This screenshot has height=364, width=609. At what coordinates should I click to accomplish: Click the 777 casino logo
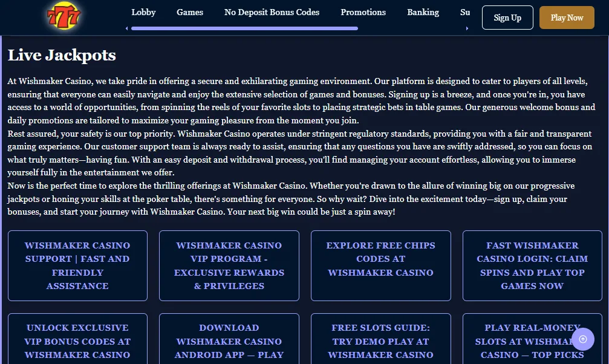pos(64,16)
